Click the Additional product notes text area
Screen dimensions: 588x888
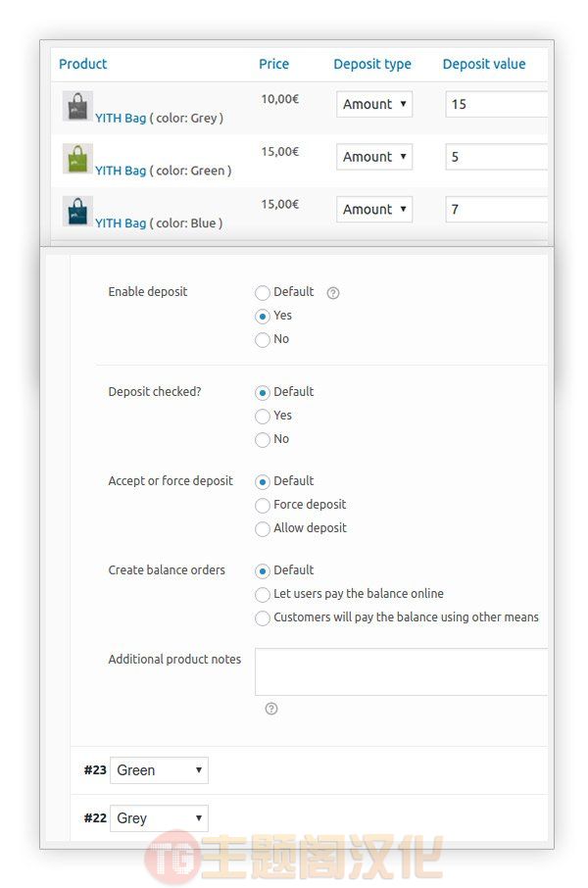[401, 671]
